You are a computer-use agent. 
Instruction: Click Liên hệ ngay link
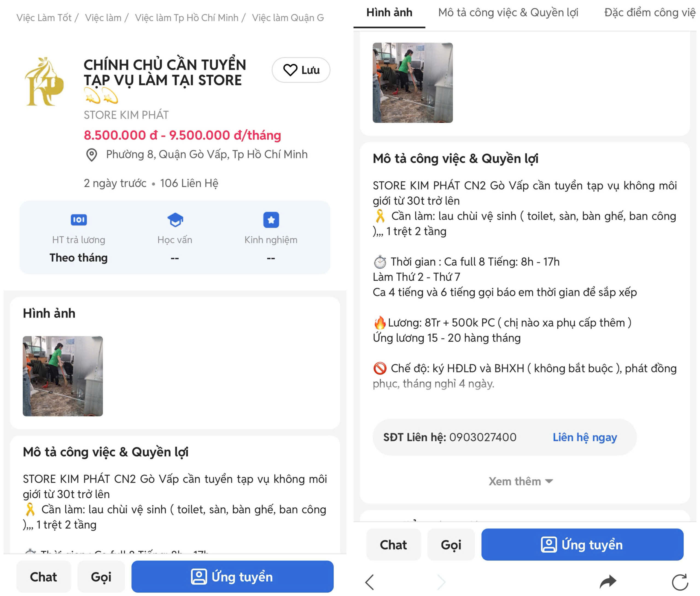(x=585, y=437)
